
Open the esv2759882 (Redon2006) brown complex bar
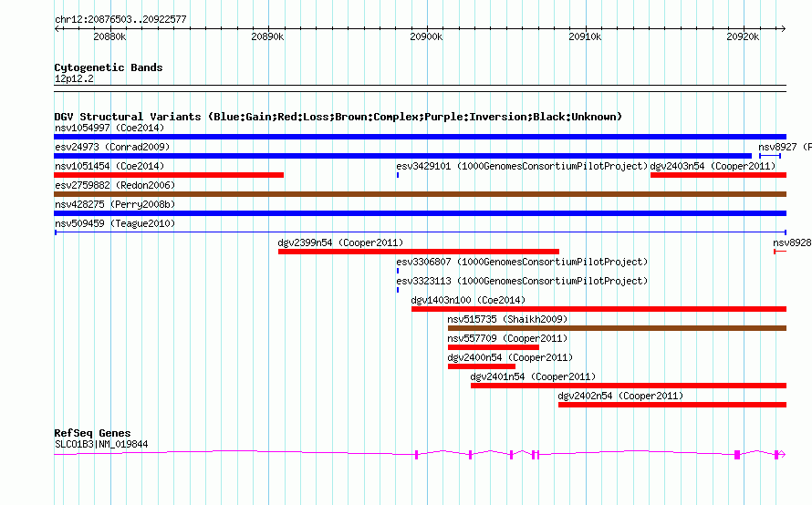[x=420, y=194]
